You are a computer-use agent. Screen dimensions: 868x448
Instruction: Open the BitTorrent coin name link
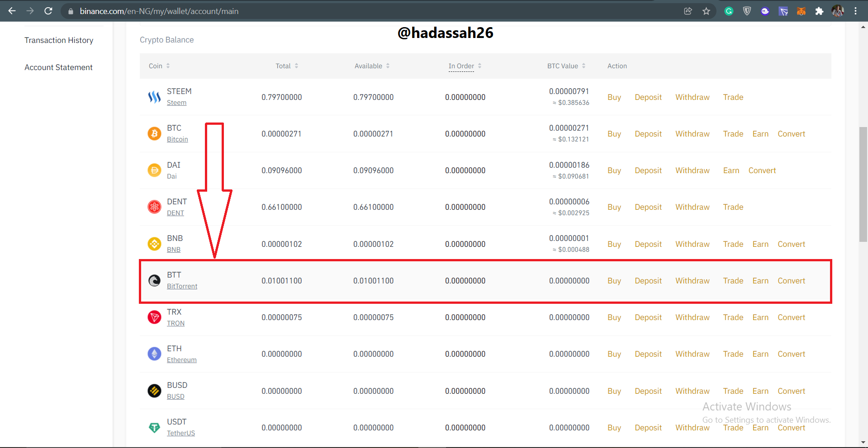point(182,286)
